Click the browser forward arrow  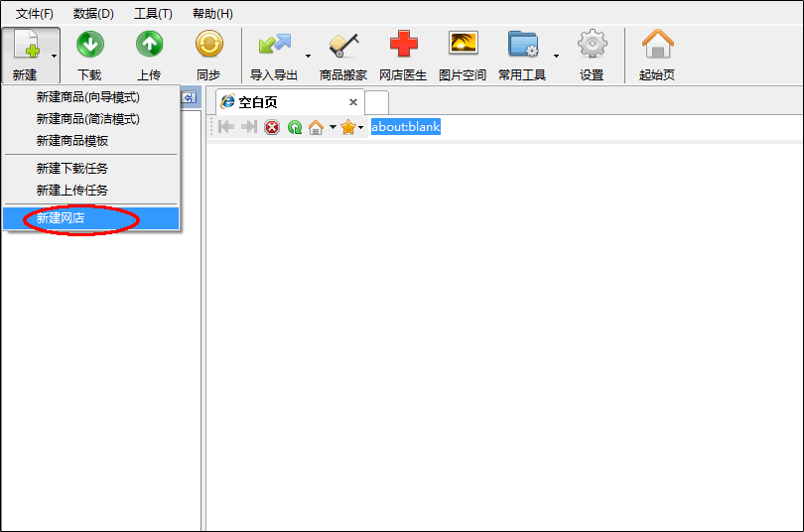point(249,127)
